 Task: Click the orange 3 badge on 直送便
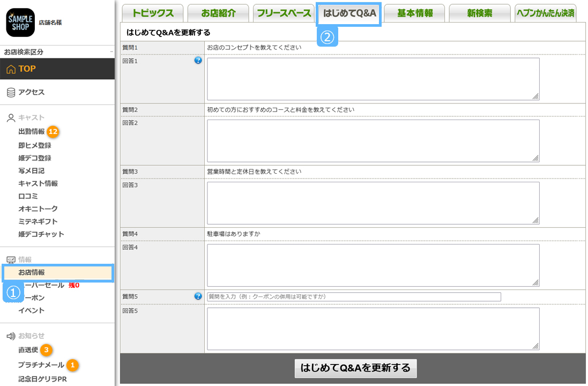pyautogui.click(x=47, y=350)
